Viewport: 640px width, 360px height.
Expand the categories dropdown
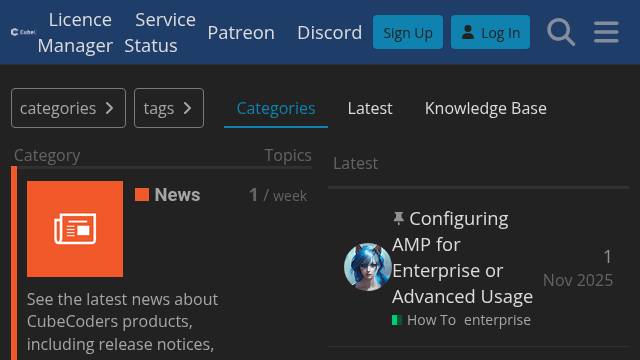(x=69, y=108)
